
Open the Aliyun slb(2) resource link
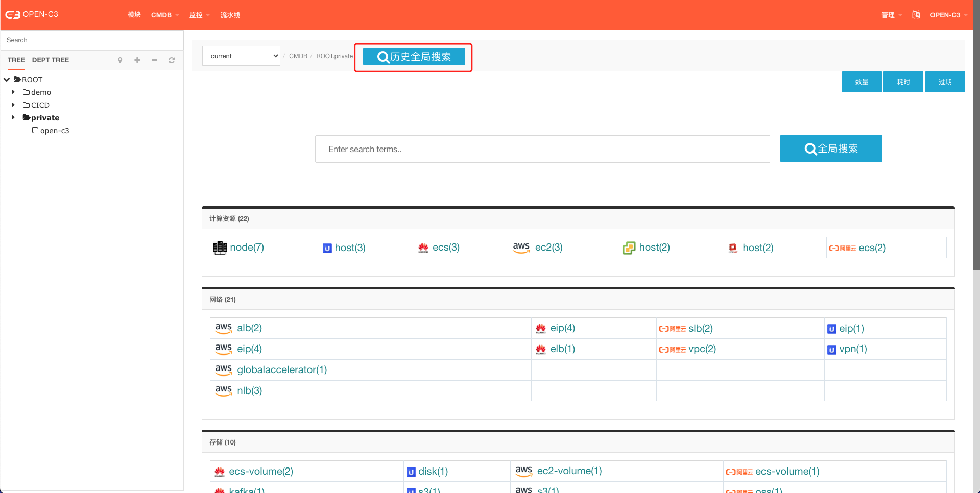[700, 329]
